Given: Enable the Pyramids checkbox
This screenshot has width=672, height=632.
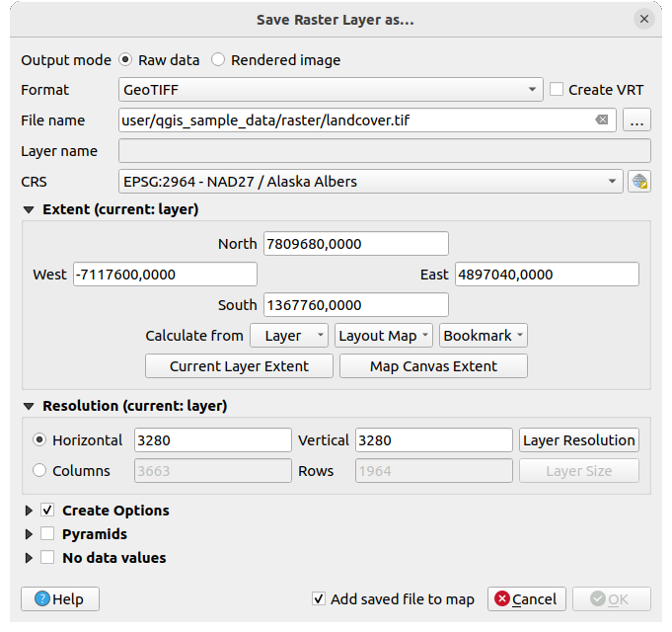Looking at the screenshot, I should 47,534.
